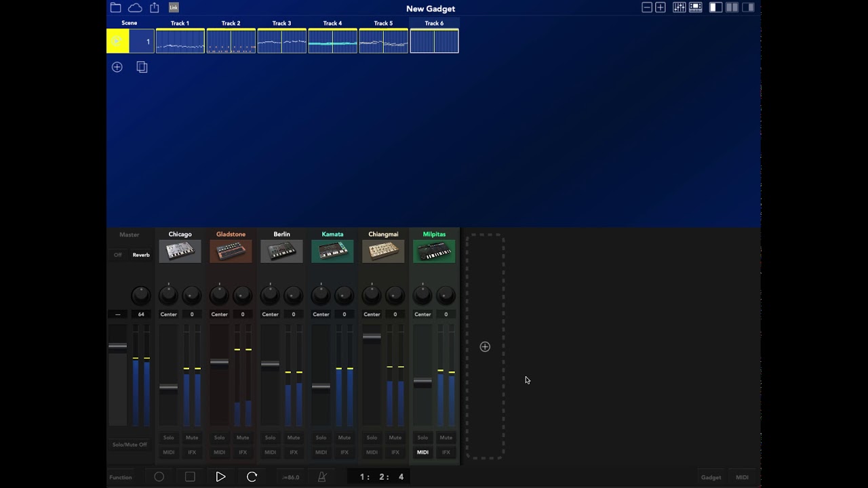The height and width of the screenshot is (488, 868).
Task: Switch to right-pane layout icon
Action: pyautogui.click(x=748, y=7)
